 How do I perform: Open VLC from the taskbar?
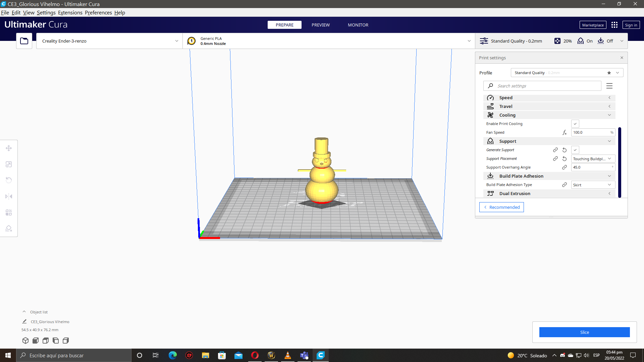click(x=288, y=355)
